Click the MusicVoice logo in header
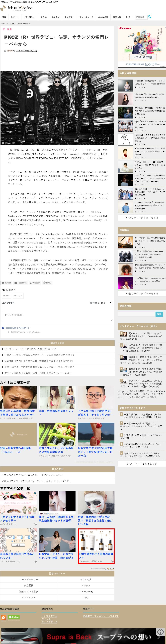The width and height of the screenshot is (166, 644). point(16,8)
